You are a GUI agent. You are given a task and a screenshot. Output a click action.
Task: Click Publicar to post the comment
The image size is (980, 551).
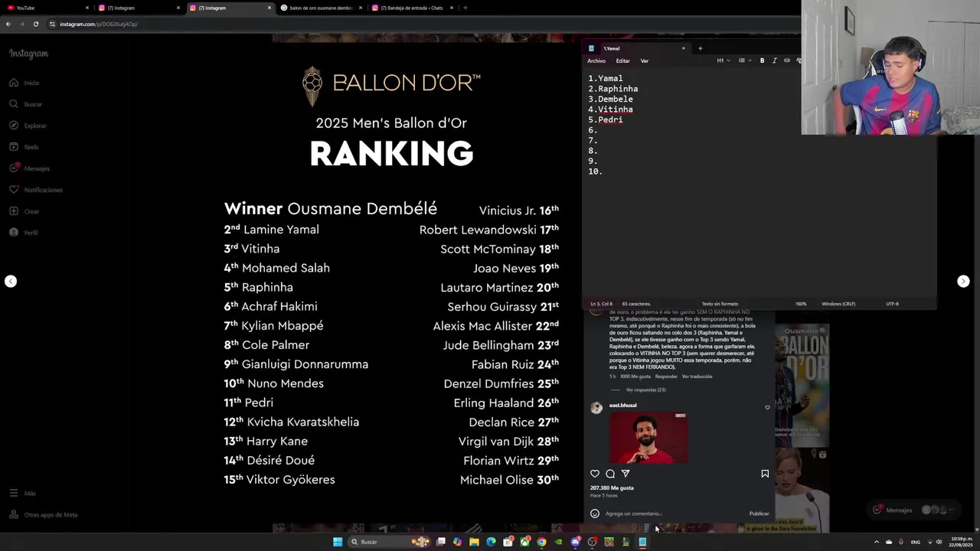[x=759, y=514]
